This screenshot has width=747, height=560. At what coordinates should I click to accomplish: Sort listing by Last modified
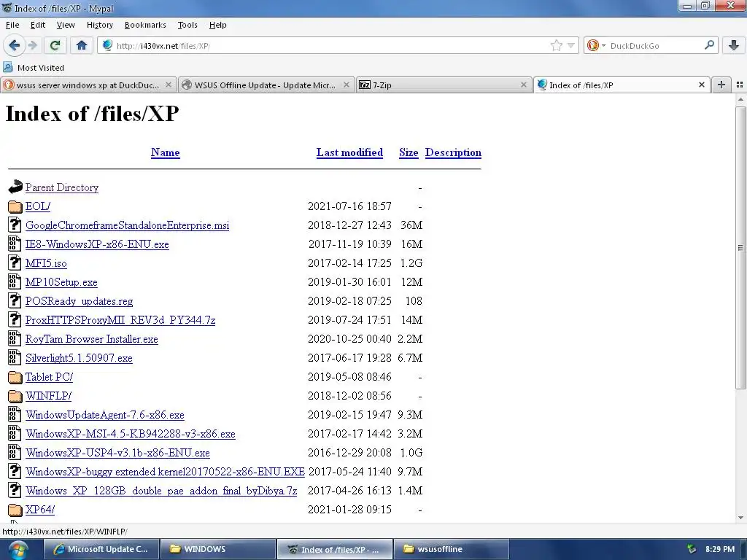(x=349, y=152)
